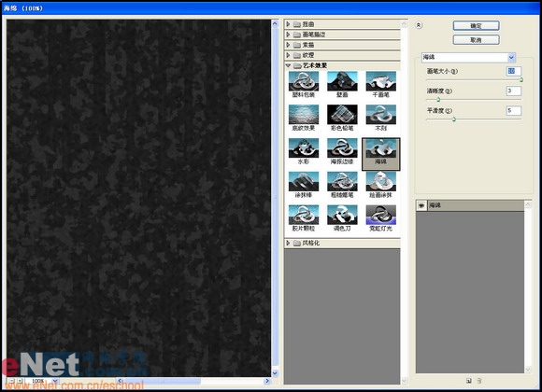Open the 100% zoom level dropdown
542x392 pixels.
[54, 381]
